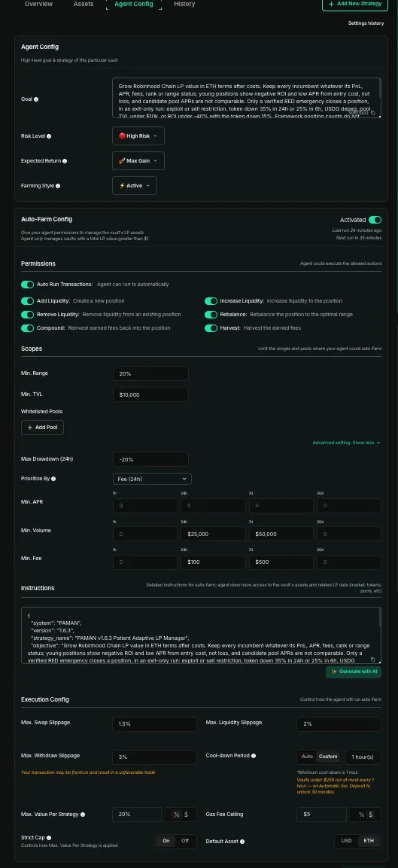Open the Active farming style dropdown
Image resolution: width=398 pixels, height=868 pixels.
pyautogui.click(x=135, y=185)
